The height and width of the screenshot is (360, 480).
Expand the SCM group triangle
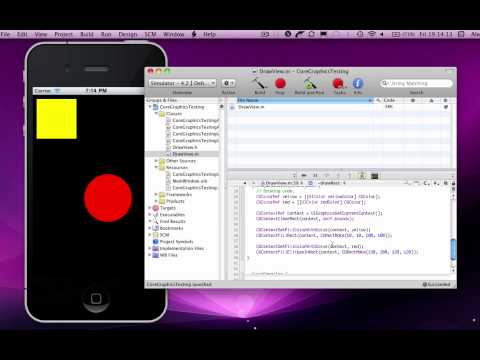(x=150, y=235)
